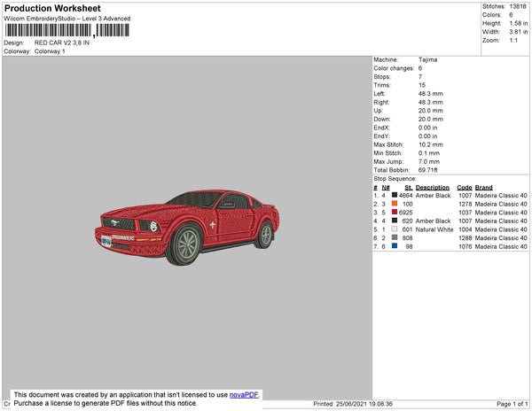
Task: Click the black swatch in stop 1
Action: 395,196
